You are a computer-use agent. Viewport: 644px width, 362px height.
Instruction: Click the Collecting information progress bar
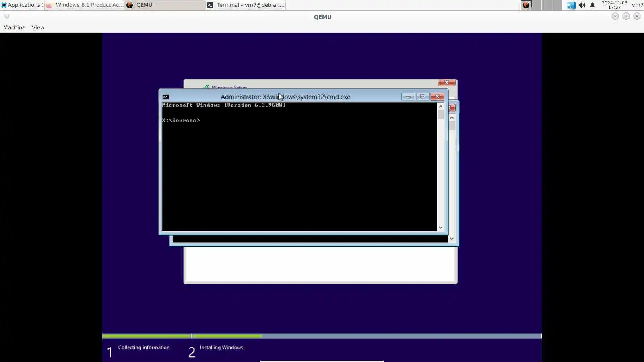coord(147,336)
